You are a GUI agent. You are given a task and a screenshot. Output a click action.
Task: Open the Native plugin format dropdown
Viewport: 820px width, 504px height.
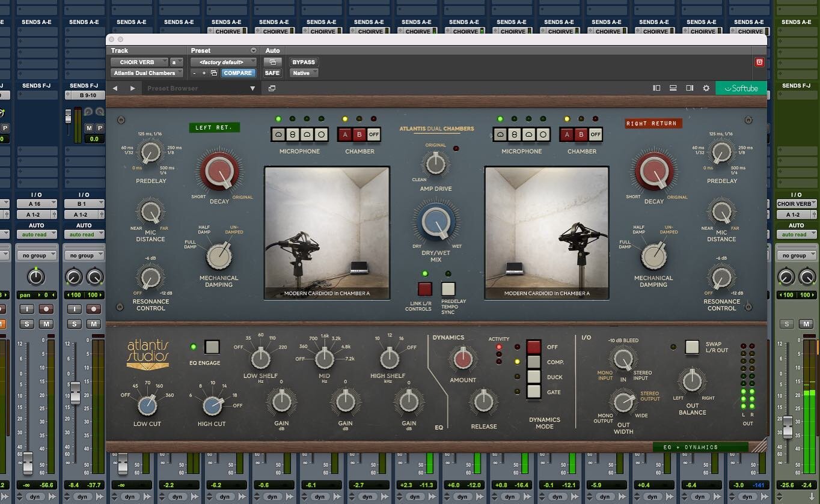click(304, 73)
